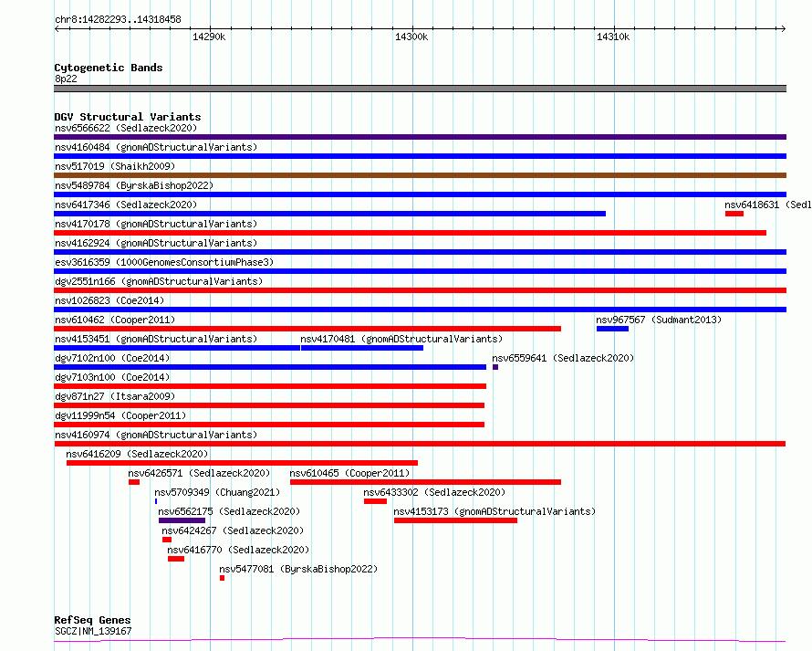Select esv3616359 (1000GenomesConsortiumPhase3) label

pos(164,262)
